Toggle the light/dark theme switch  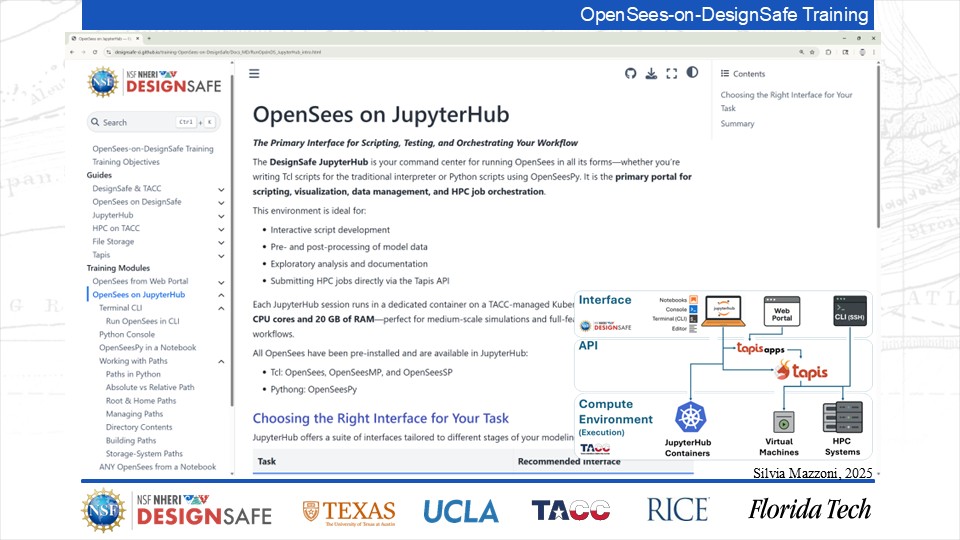[692, 73]
